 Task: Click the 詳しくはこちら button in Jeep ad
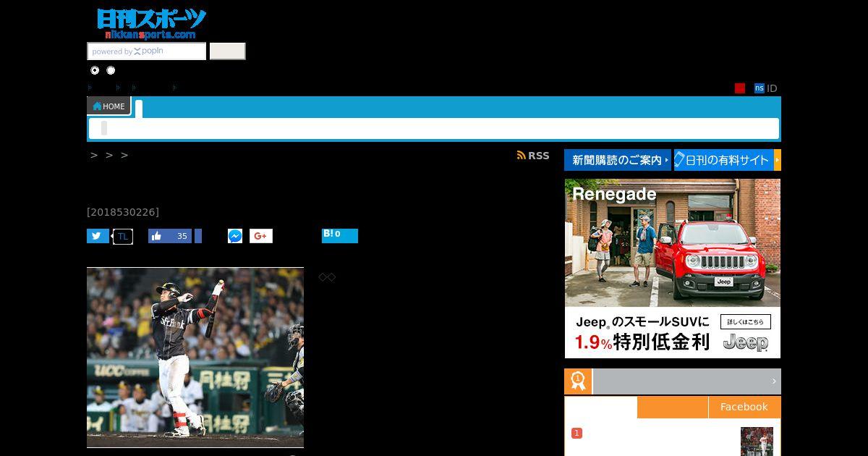pos(745,322)
